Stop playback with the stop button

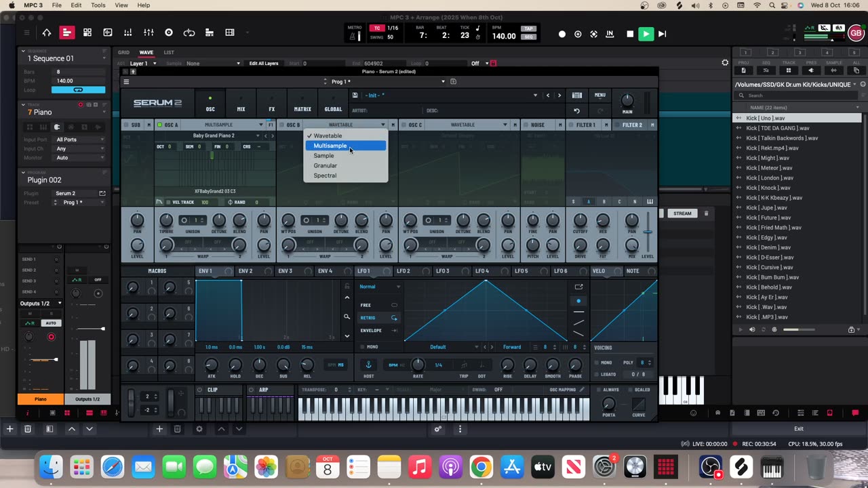[x=630, y=34]
